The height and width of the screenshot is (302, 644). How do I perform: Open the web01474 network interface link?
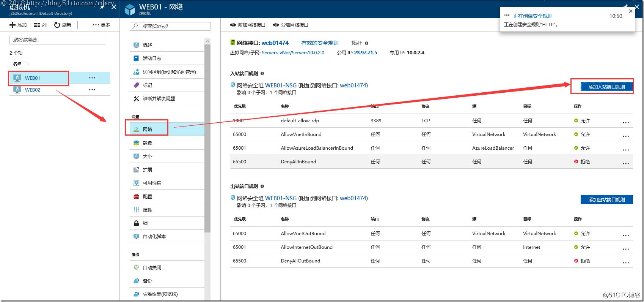[275, 43]
